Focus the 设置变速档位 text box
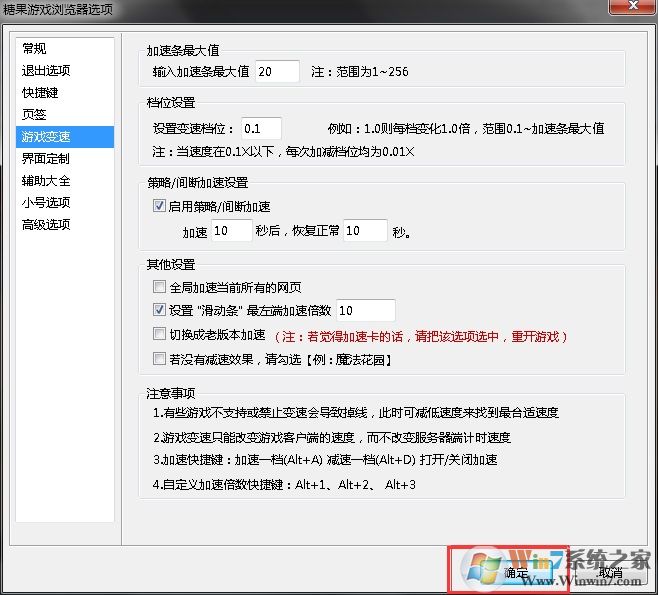The image size is (658, 595). [261, 129]
